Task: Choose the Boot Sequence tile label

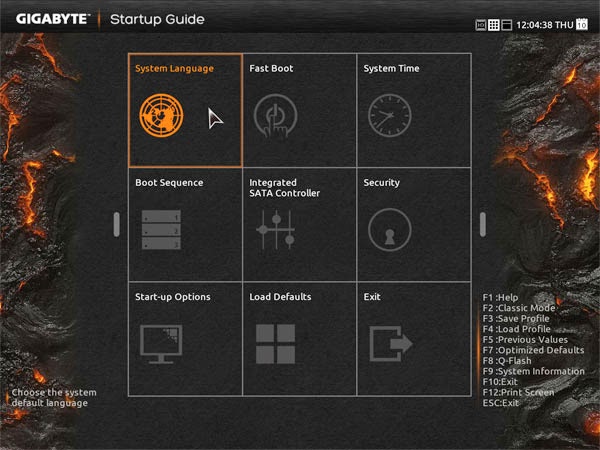Action: [x=169, y=183]
